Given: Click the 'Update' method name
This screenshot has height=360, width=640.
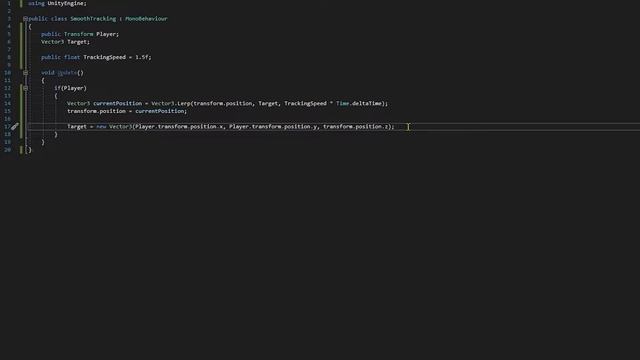Looking at the screenshot, I should pos(67,73).
